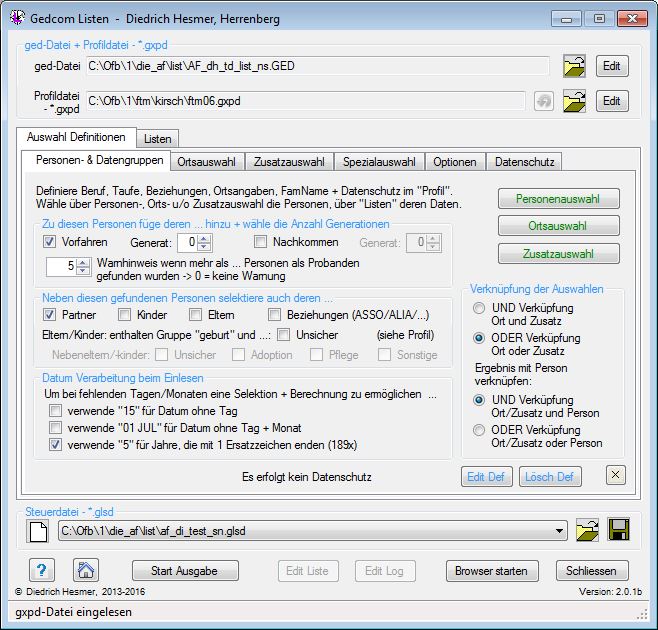
Task: Switch to the Listen tab
Action: (x=158, y=139)
